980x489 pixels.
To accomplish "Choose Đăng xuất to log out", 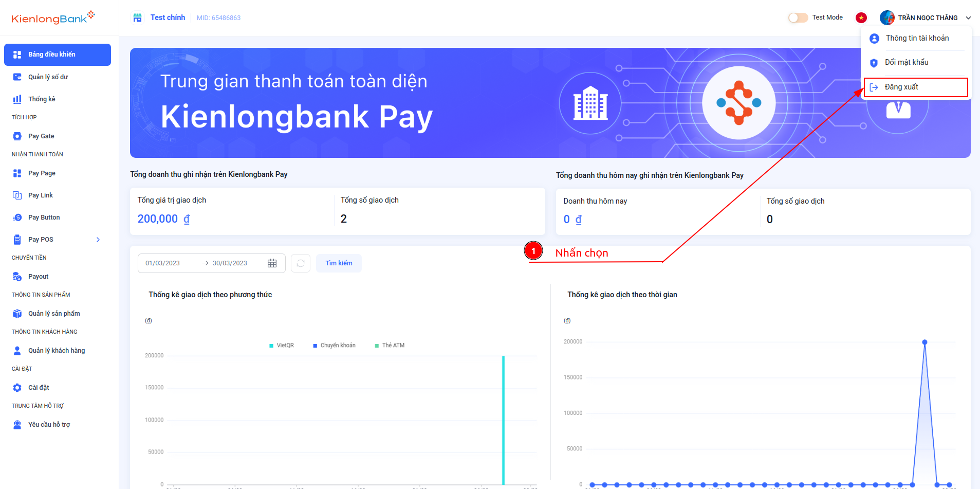I will (x=916, y=87).
